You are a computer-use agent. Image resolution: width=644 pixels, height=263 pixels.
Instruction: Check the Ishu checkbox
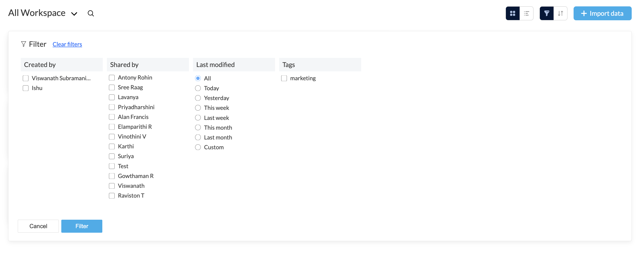(26, 88)
